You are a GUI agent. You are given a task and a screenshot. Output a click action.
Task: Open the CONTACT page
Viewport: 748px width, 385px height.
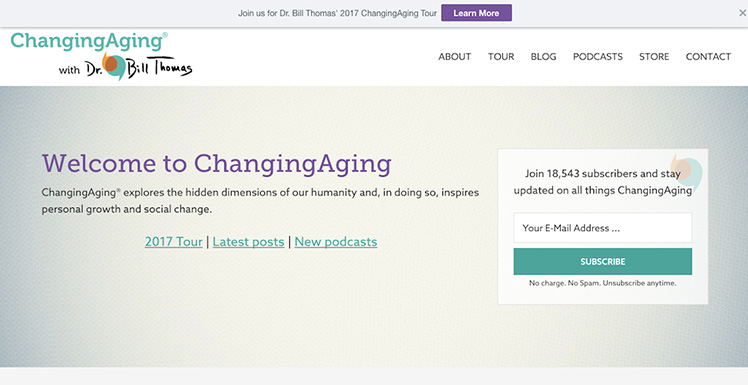tap(708, 56)
